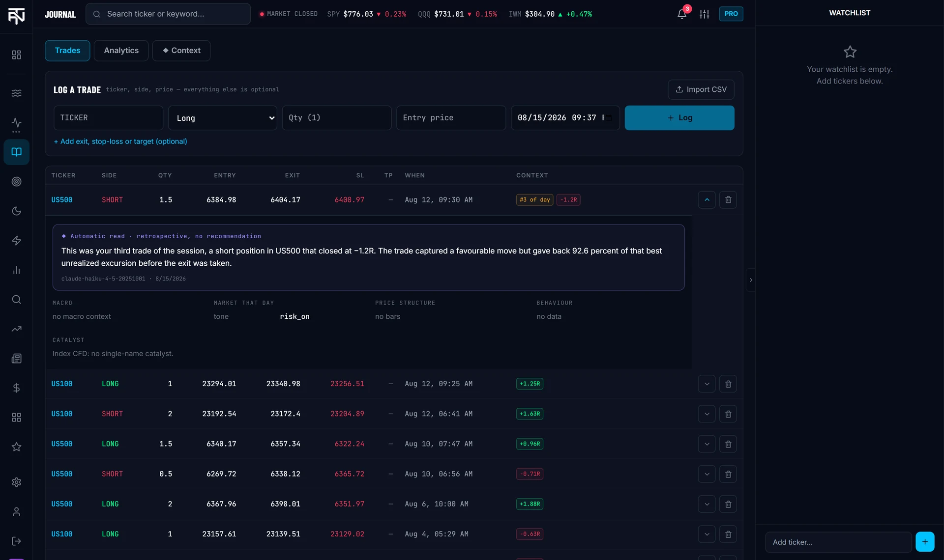Viewport: 944px width, 560px height.
Task: Expand the US100 Aug 4 05:29 trade row
Action: (707, 534)
